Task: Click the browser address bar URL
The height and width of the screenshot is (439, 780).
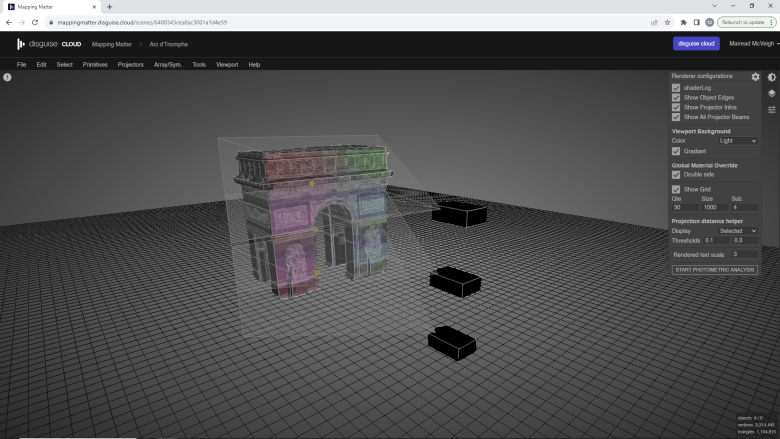Action: (142, 22)
